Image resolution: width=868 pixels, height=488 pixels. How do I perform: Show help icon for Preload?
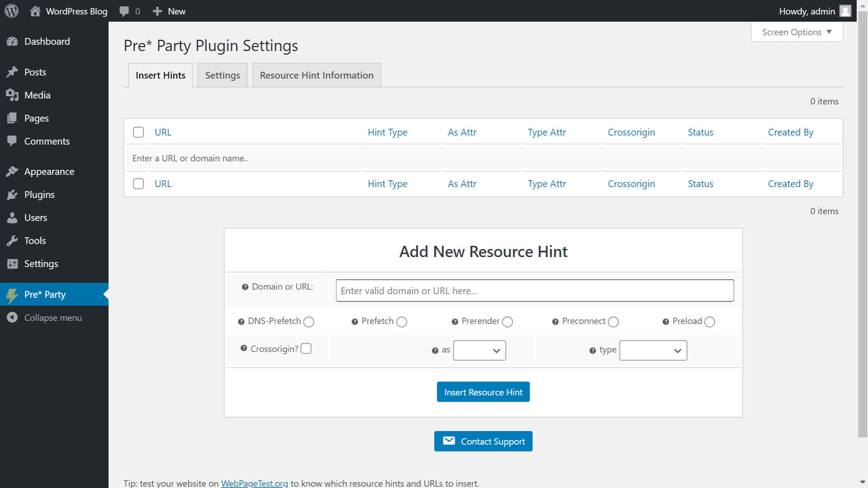pos(665,322)
